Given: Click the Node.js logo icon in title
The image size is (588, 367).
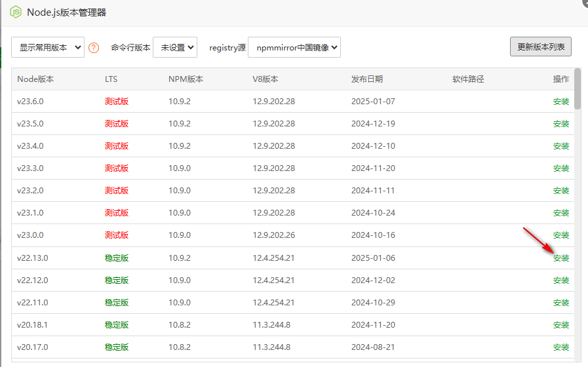Looking at the screenshot, I should [x=16, y=12].
